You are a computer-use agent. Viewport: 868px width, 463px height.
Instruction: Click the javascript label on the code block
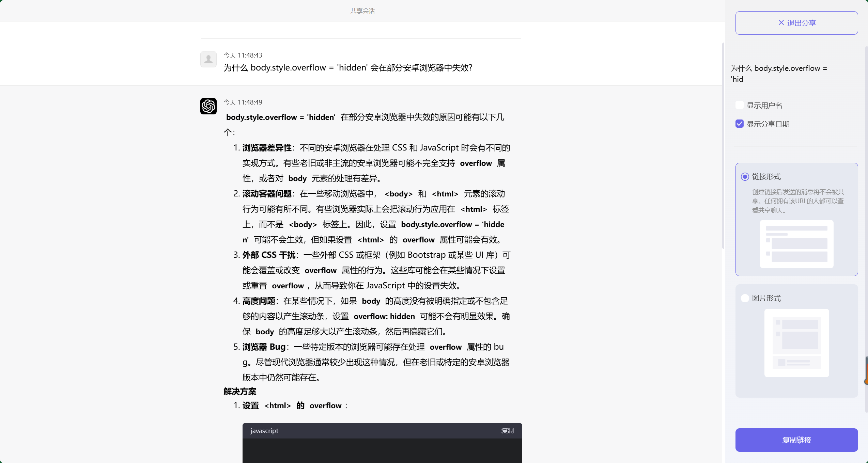click(264, 430)
